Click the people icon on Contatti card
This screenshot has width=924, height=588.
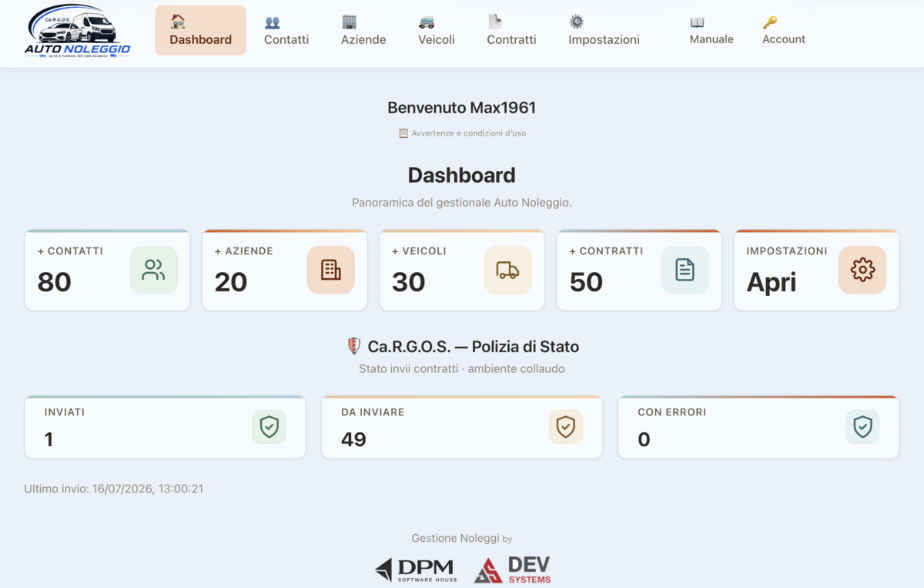pyautogui.click(x=153, y=270)
